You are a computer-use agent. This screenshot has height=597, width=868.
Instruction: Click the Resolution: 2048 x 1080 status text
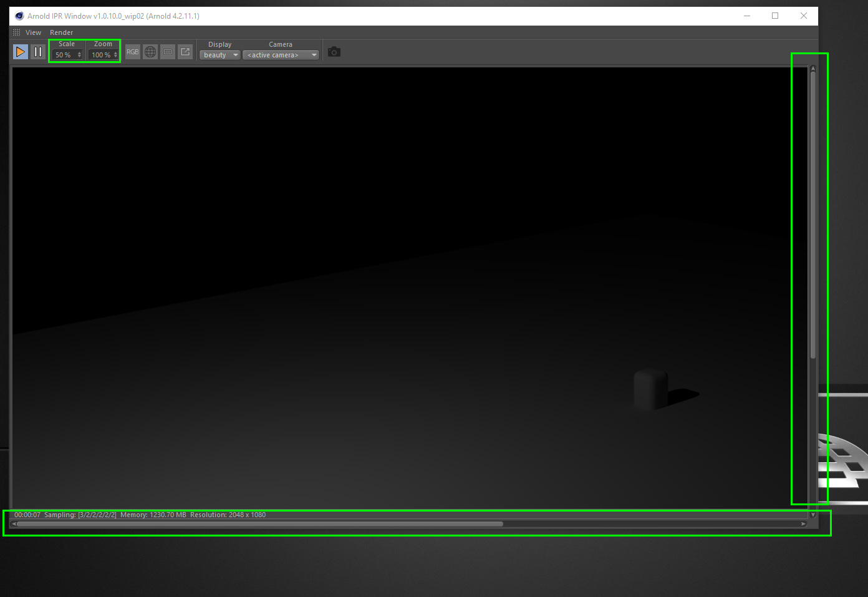[x=228, y=515]
